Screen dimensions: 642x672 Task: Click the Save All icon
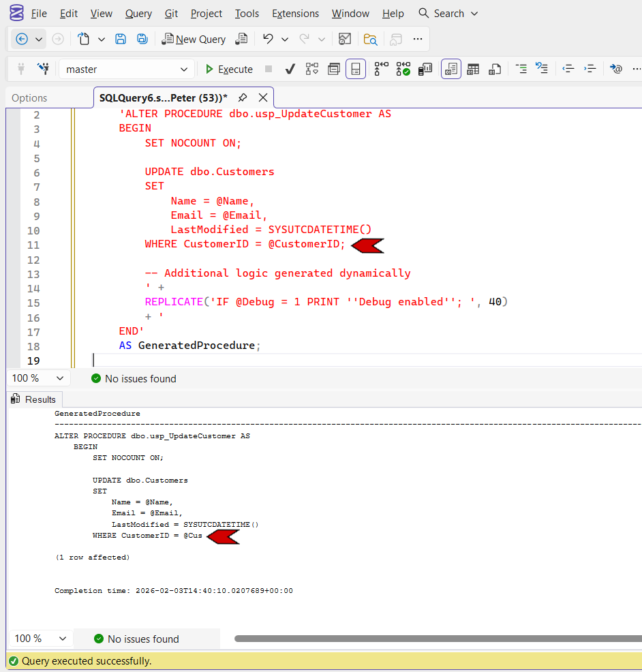(142, 39)
